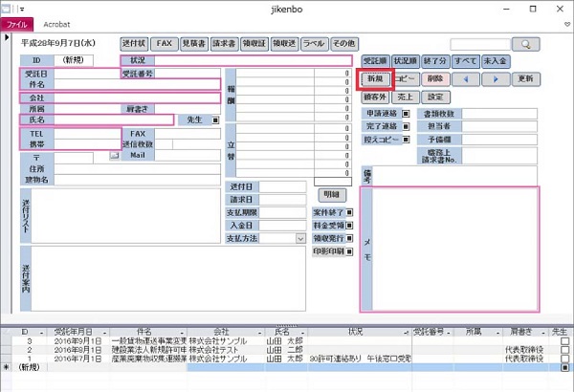Screen dimensions: 574x392
Task: Open the 状況 column filter arrow
Action: [407, 333]
